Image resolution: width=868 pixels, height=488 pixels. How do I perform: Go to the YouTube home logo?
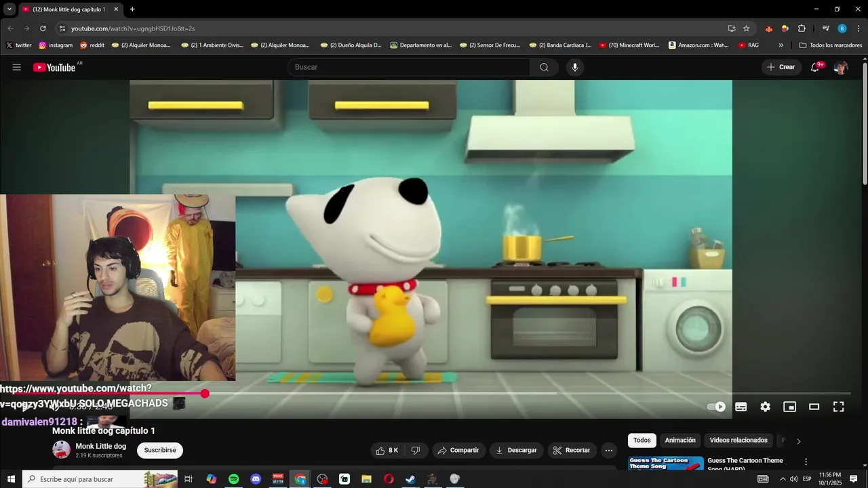[x=54, y=67]
